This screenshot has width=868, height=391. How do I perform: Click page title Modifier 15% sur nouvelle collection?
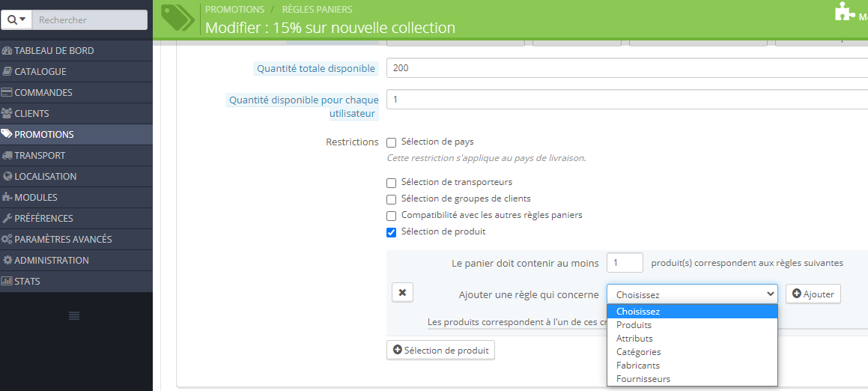click(330, 27)
